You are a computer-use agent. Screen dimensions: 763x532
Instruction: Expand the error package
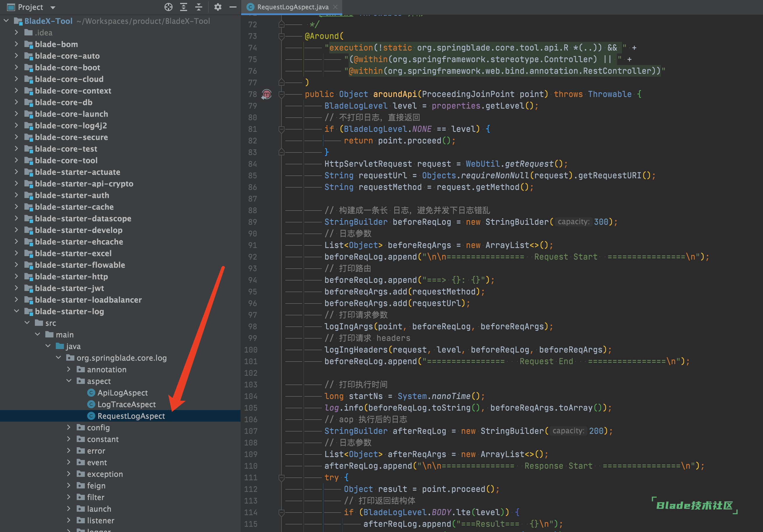coord(69,451)
